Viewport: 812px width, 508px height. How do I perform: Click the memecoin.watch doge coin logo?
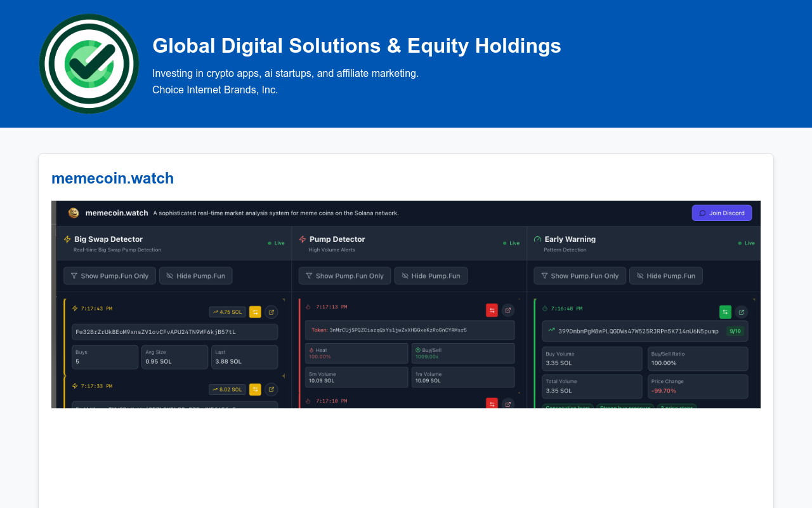74,213
